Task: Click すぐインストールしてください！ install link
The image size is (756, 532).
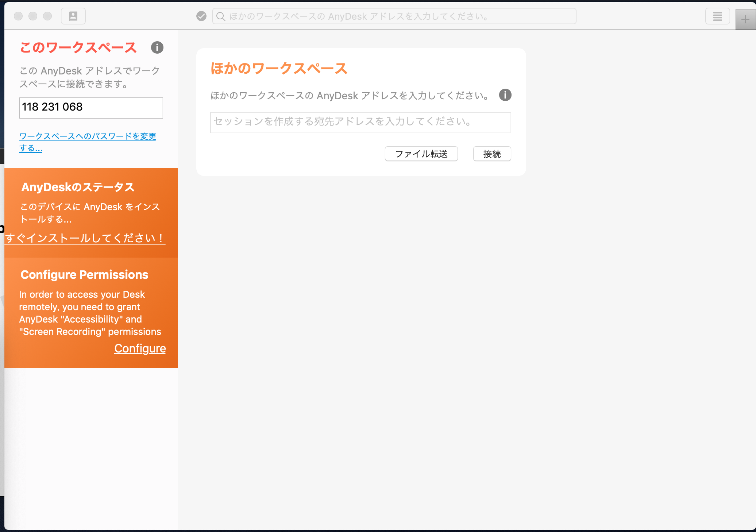Action: (85, 238)
